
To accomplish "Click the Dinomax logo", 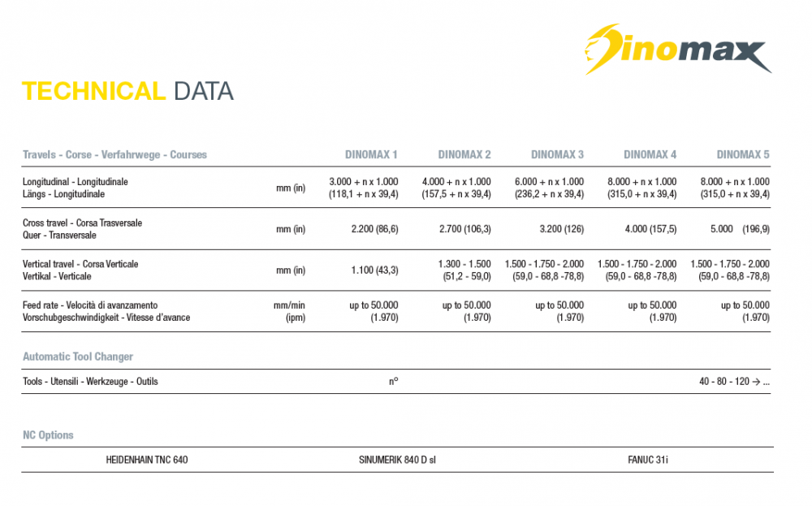I will 678,50.
